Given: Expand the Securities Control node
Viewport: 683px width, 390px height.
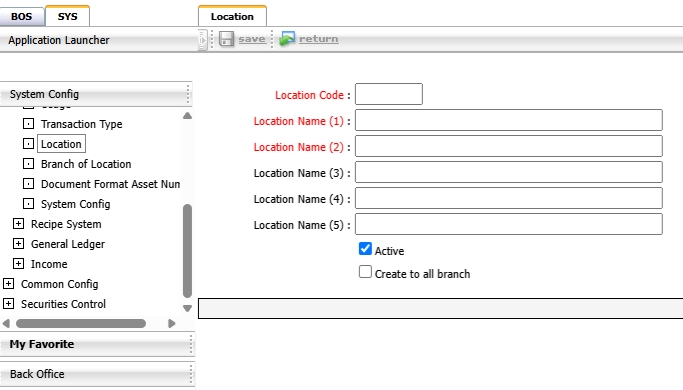Looking at the screenshot, I should 8,304.
